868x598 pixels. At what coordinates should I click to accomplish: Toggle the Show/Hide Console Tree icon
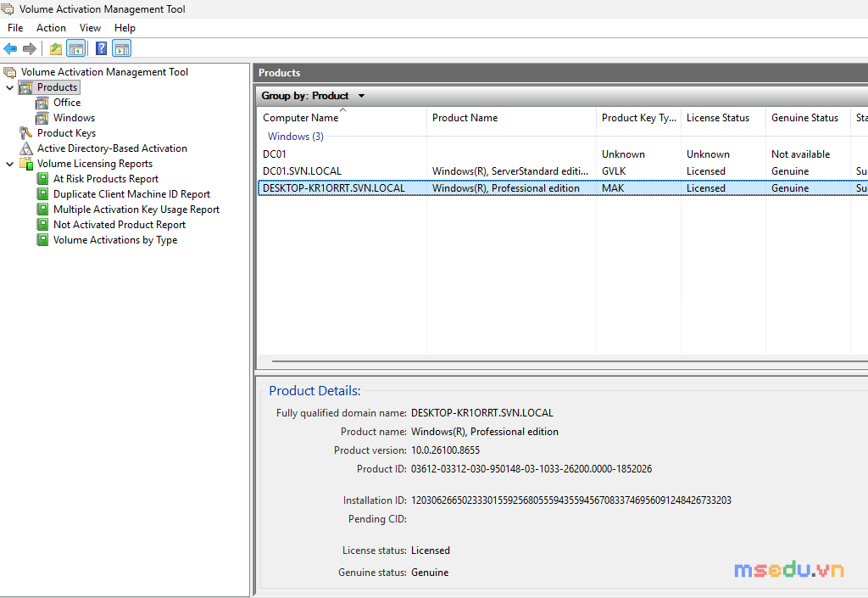[75, 48]
